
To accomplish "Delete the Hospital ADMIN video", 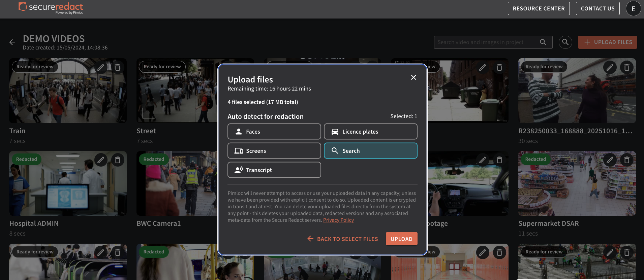I will pos(118,160).
